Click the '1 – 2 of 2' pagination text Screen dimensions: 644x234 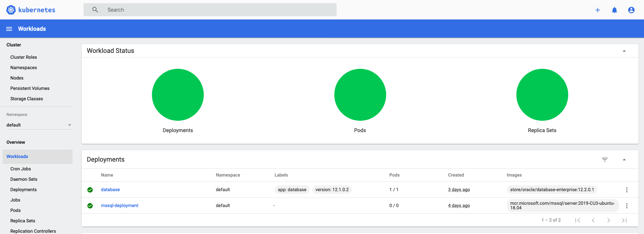551,220
